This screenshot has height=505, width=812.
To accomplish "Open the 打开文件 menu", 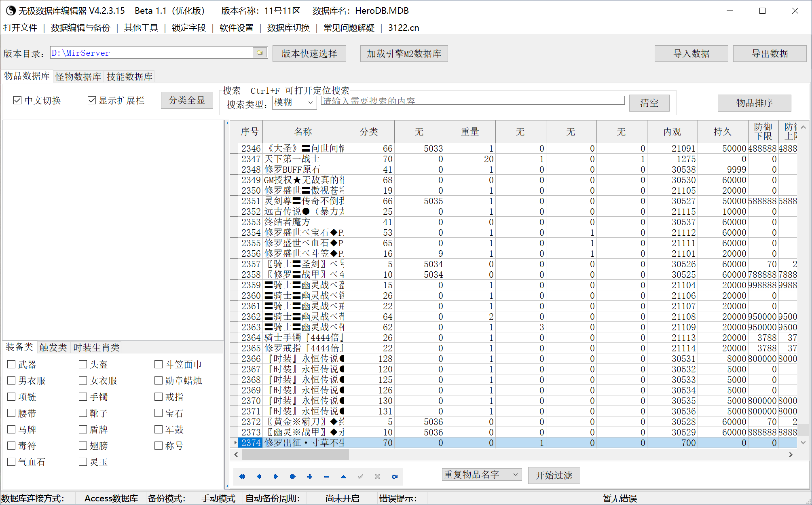I will (x=20, y=27).
